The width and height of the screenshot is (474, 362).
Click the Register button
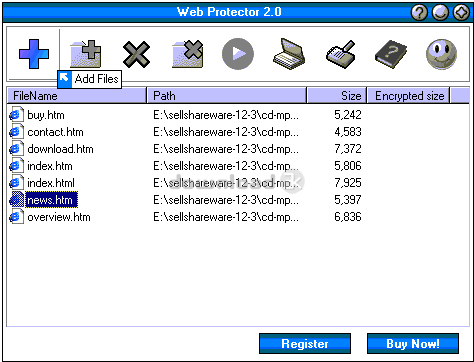(x=305, y=344)
